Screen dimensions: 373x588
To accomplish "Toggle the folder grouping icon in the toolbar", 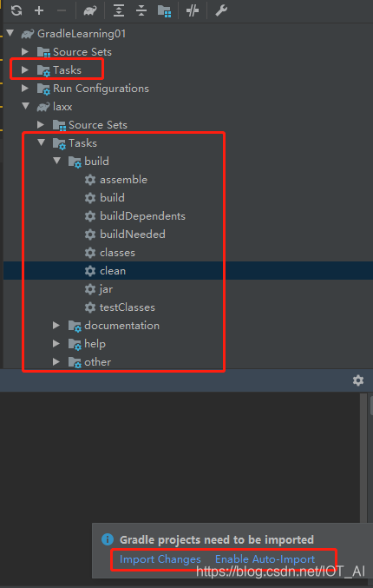I will pyautogui.click(x=164, y=11).
